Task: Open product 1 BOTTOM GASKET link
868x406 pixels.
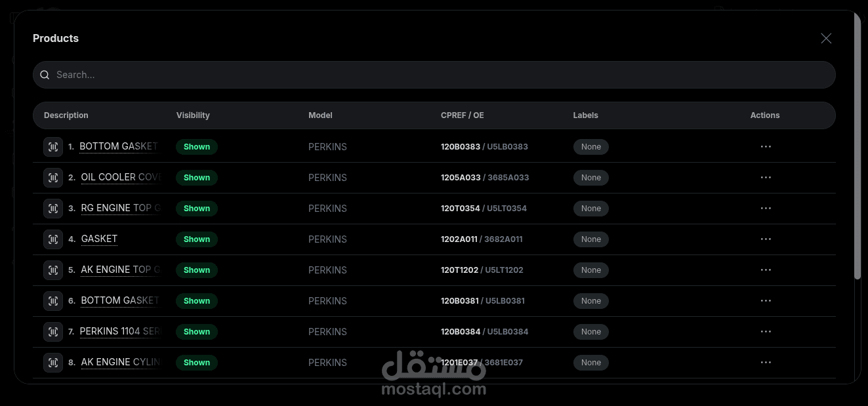Action: [119, 146]
